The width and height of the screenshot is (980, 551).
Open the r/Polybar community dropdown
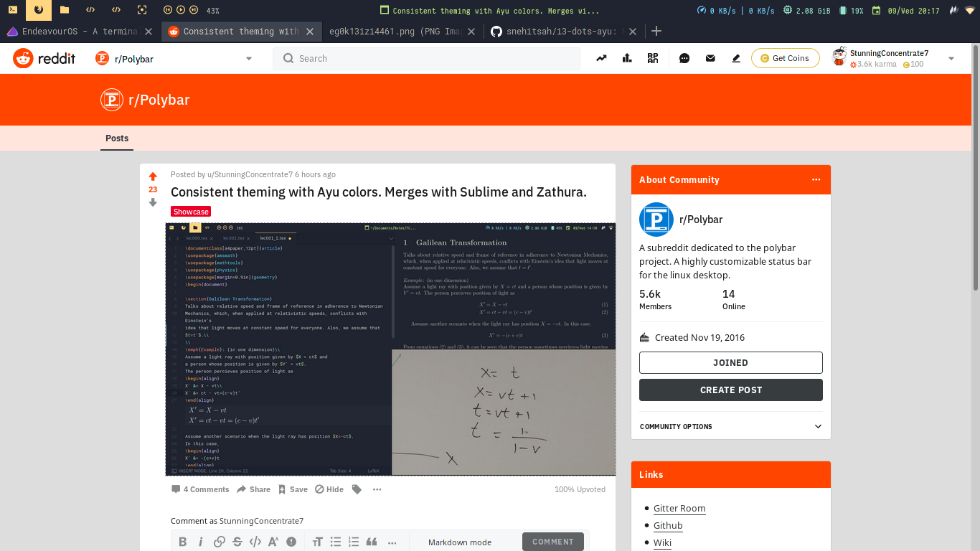click(x=174, y=59)
